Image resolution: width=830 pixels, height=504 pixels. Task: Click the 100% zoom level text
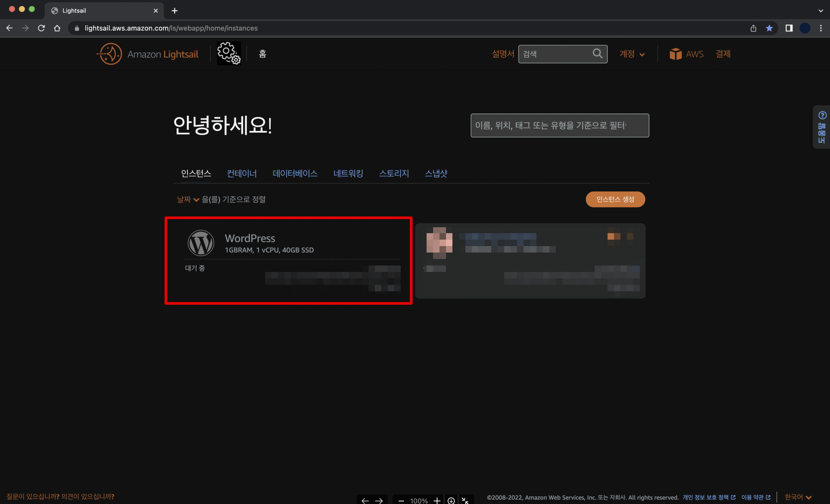pos(419,500)
